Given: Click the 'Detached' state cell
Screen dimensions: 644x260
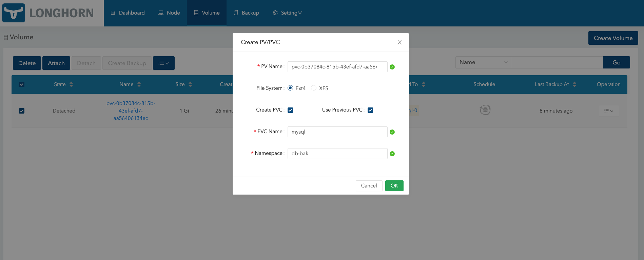Looking at the screenshot, I should click(64, 111).
